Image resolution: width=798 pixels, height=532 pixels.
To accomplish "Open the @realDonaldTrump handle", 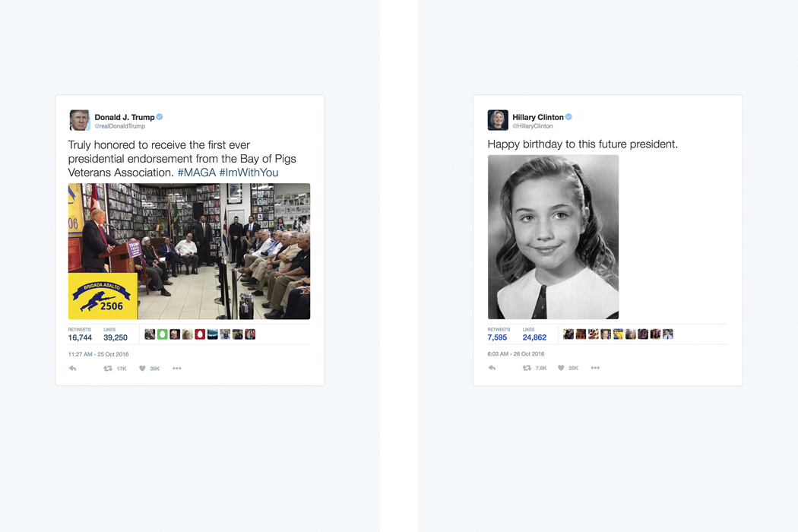I will tap(119, 126).
